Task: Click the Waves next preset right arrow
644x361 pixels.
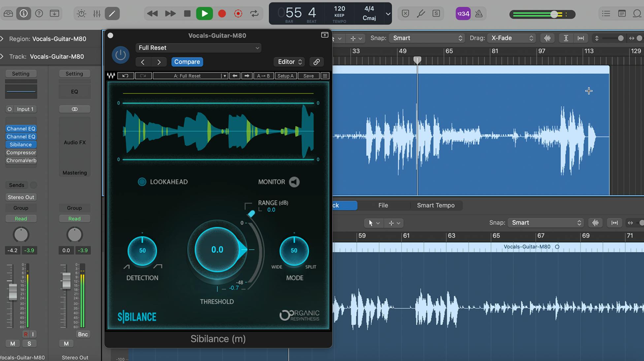Action: point(246,76)
